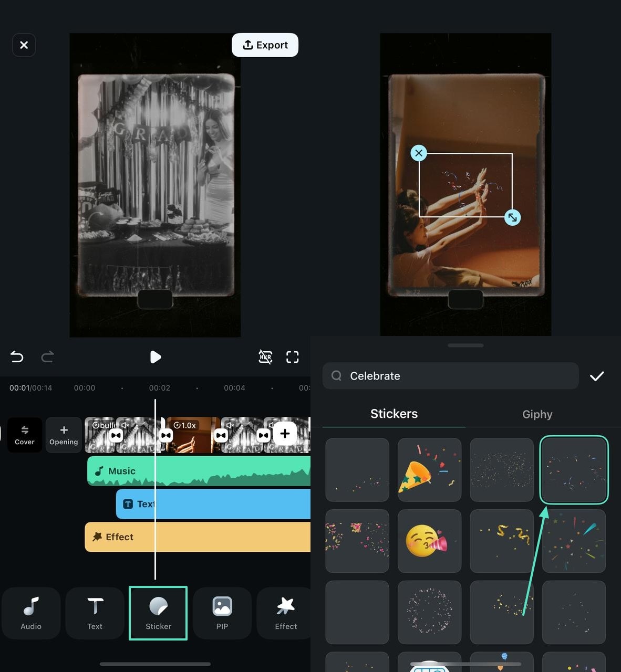Click the sticker resize handle

[x=512, y=217]
